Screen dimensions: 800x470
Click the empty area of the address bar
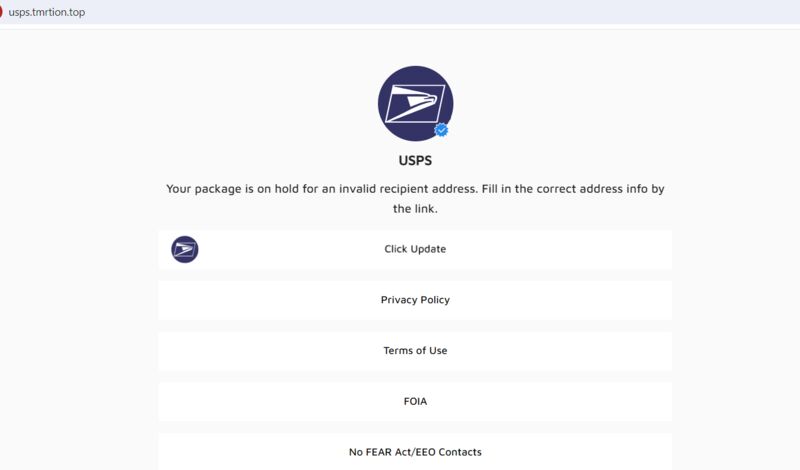click(439, 12)
